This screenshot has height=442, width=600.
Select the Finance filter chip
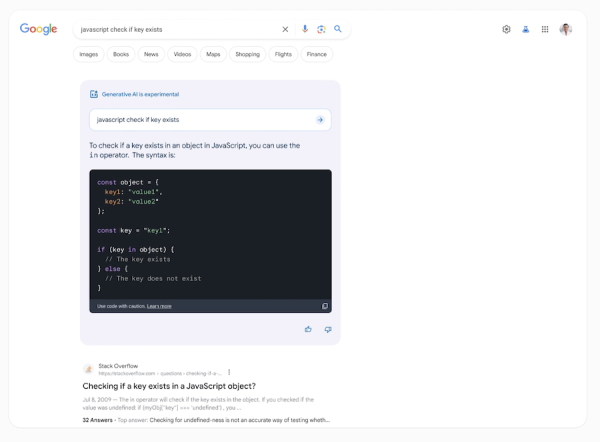[x=316, y=54]
